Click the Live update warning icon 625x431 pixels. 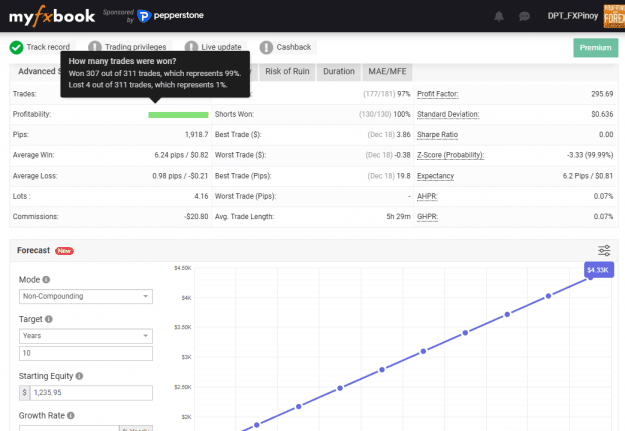(x=191, y=47)
